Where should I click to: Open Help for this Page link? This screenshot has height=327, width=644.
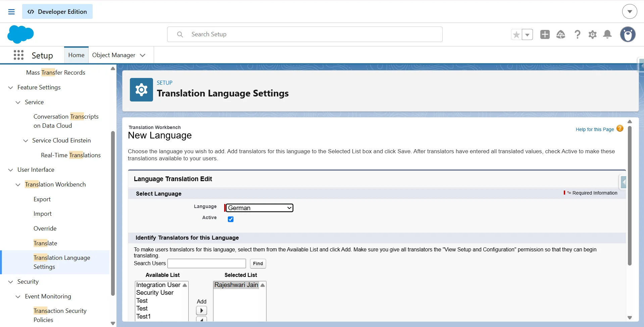coord(595,129)
